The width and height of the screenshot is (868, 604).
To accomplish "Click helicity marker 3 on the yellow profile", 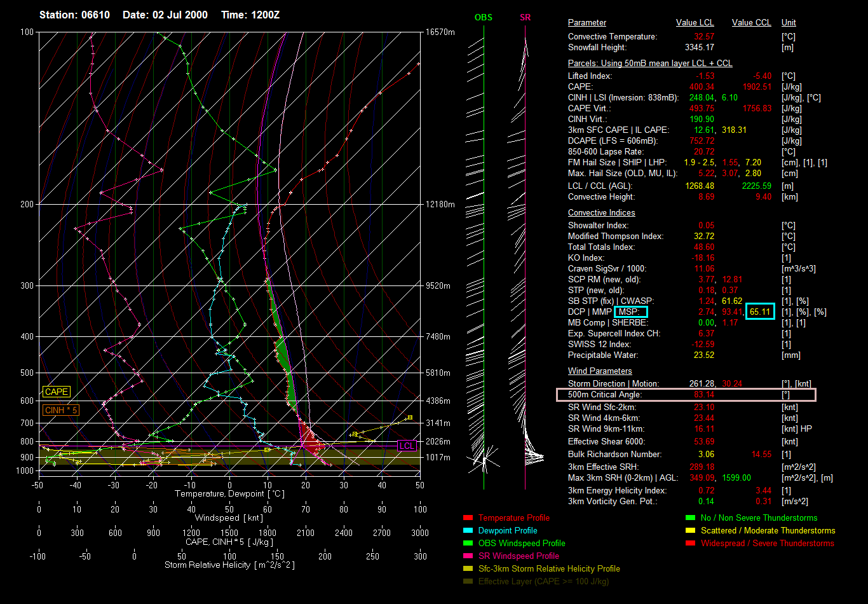I will pos(410,418).
